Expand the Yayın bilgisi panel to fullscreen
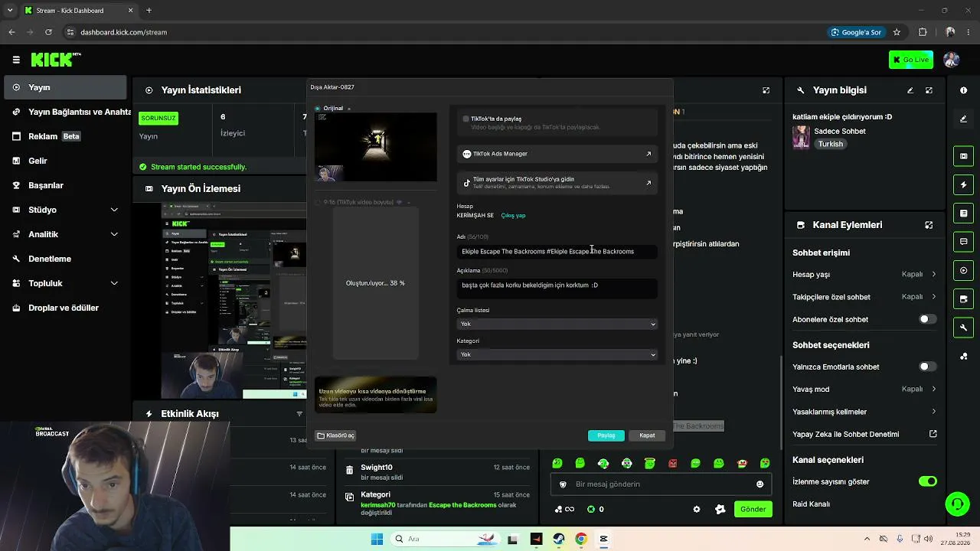Image resolution: width=980 pixels, height=551 pixels. tap(929, 90)
